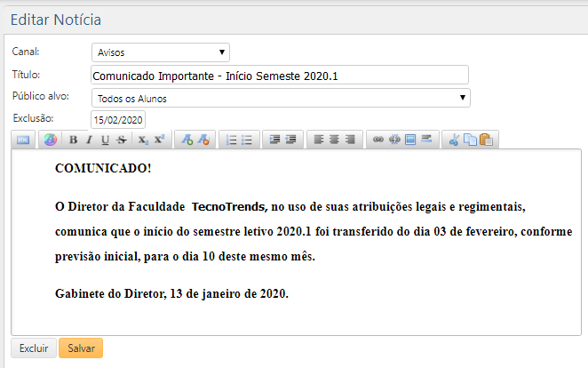Insert a horizontal rule
This screenshot has width=588, height=368.
click(426, 139)
